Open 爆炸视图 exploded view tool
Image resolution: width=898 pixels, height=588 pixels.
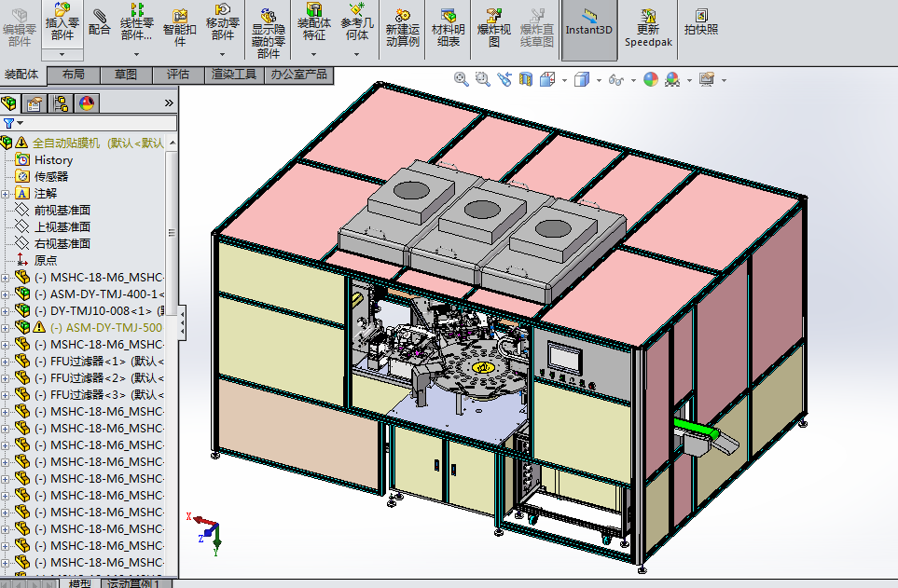coord(494,26)
